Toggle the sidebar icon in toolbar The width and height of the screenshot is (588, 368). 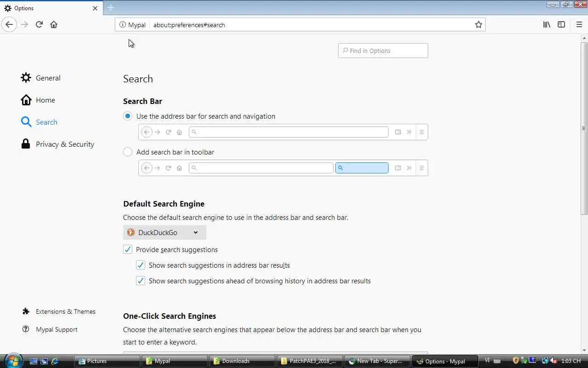pyautogui.click(x=561, y=24)
